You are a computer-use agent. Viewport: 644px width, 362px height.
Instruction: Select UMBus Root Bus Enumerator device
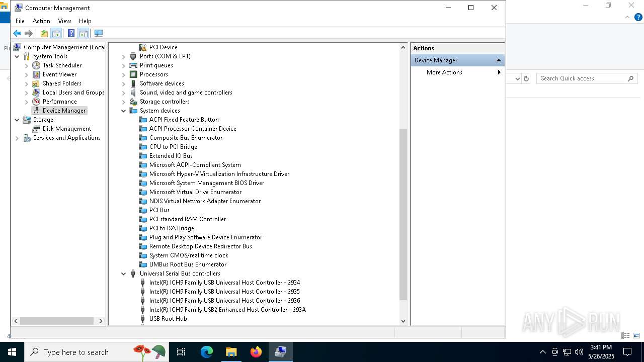pos(188,264)
